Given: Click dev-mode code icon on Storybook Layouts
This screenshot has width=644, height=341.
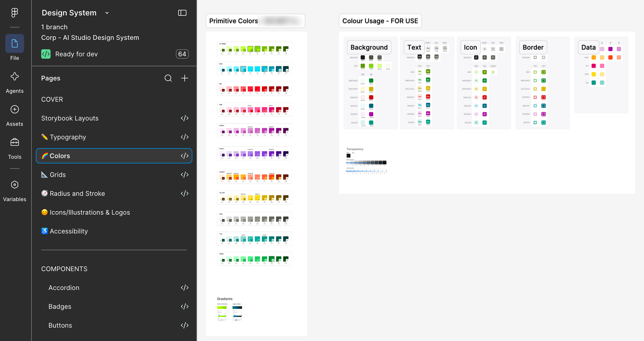Looking at the screenshot, I should (184, 118).
